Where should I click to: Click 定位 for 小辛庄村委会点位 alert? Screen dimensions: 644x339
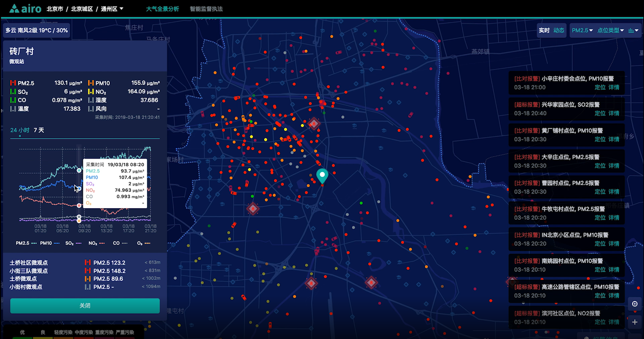click(x=600, y=87)
